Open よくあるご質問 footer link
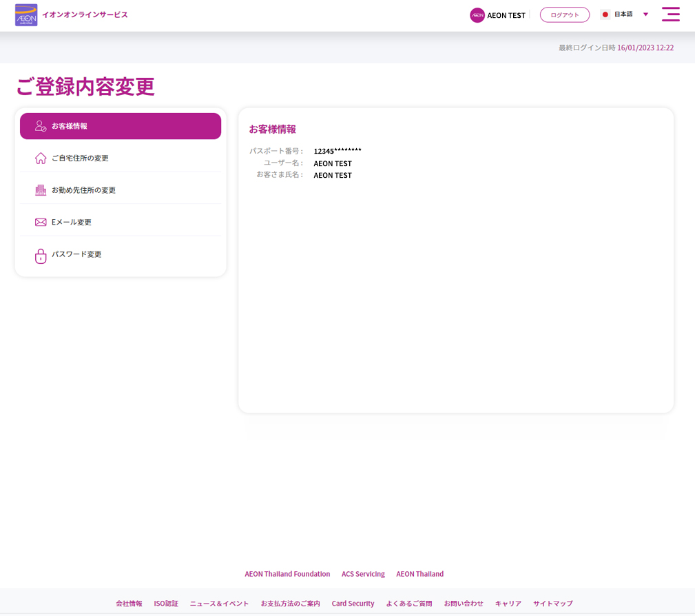The width and height of the screenshot is (695, 616). [408, 604]
